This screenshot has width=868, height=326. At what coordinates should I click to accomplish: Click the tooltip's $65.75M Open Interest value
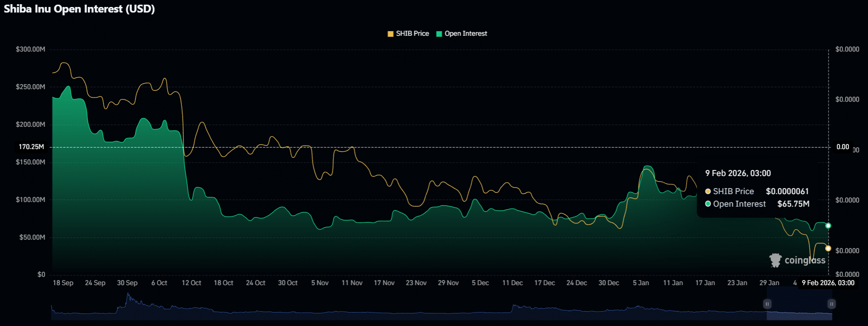(x=793, y=204)
